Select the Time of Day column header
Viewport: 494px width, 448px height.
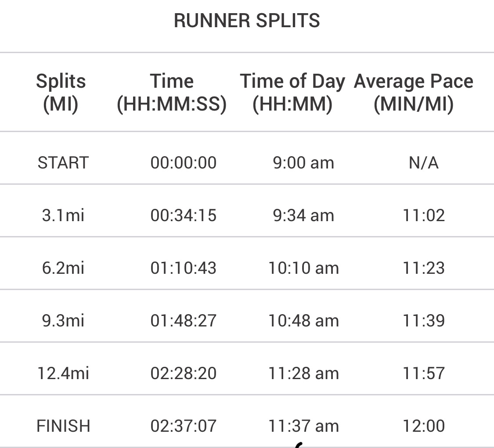click(x=292, y=93)
